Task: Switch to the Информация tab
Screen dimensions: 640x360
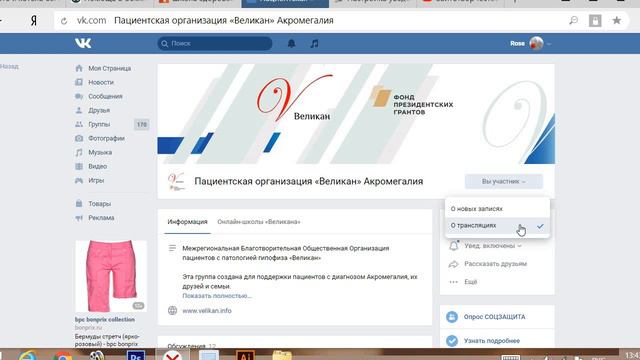Action: 187,222
